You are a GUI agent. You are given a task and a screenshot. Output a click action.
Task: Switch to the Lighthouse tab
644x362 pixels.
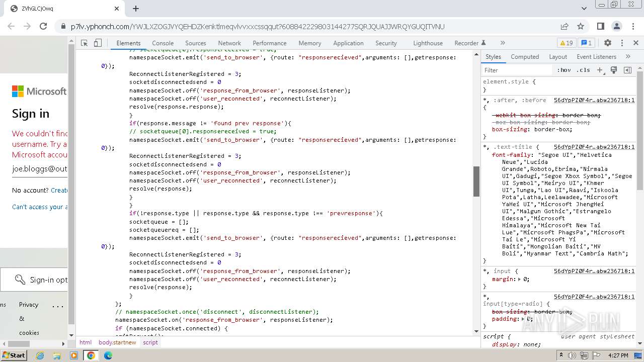[x=428, y=43]
